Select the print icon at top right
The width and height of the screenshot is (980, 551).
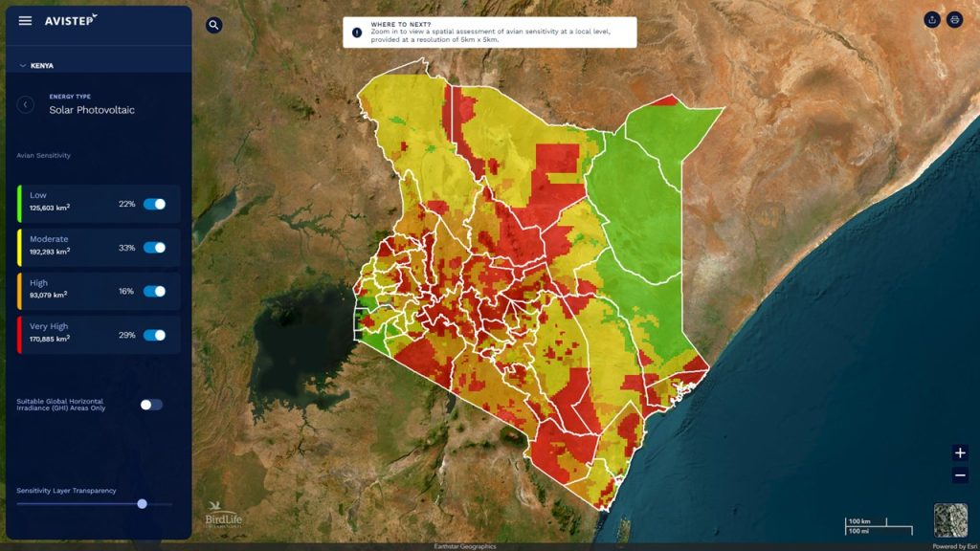(x=954, y=17)
